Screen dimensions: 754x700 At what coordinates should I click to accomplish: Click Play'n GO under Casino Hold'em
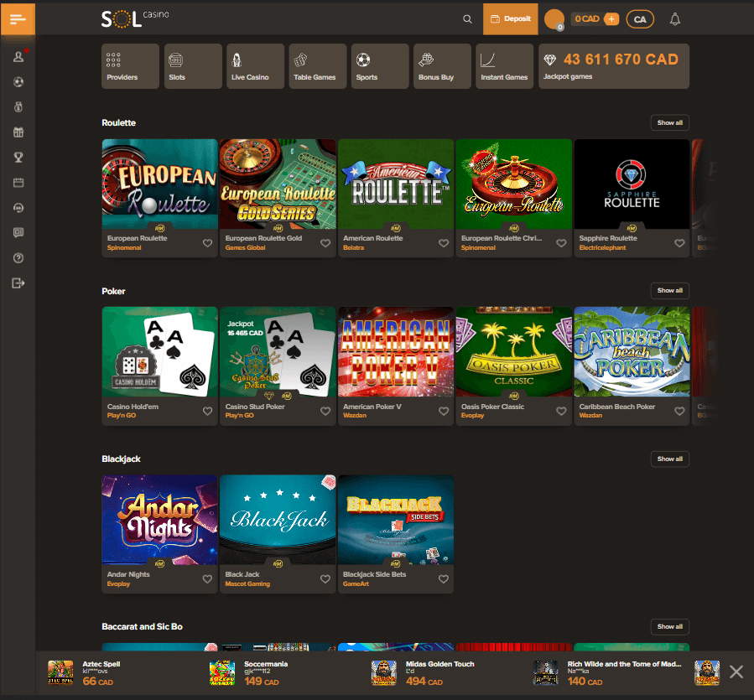pos(122,415)
